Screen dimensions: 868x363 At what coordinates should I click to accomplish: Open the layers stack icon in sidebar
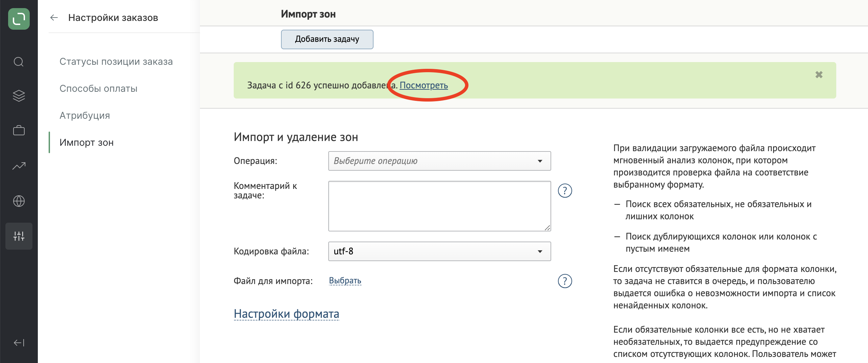pos(19,96)
